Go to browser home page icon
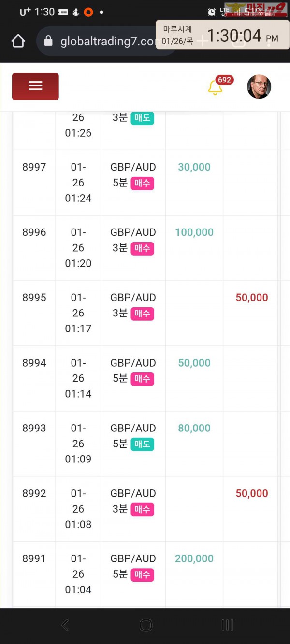The width and height of the screenshot is (290, 644). tap(18, 41)
